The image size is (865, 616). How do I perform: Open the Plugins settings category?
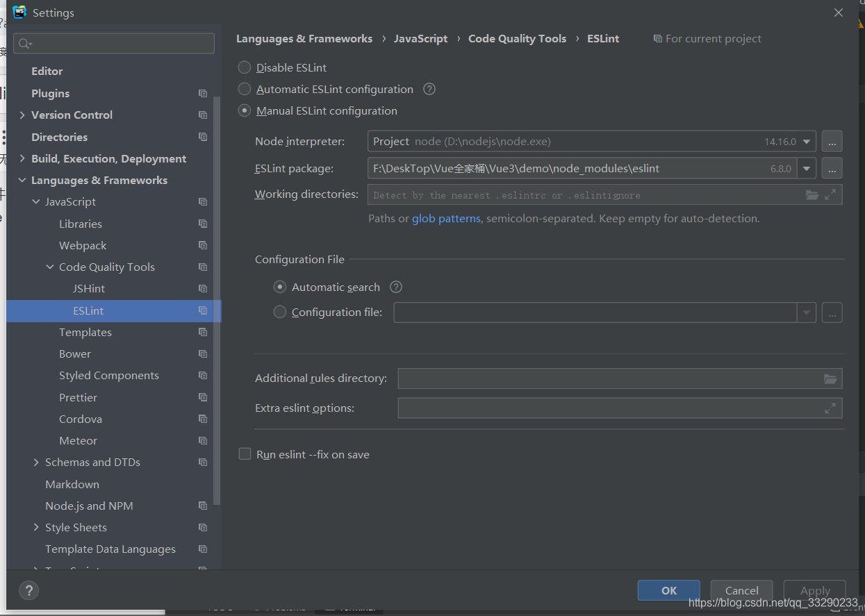[50, 93]
